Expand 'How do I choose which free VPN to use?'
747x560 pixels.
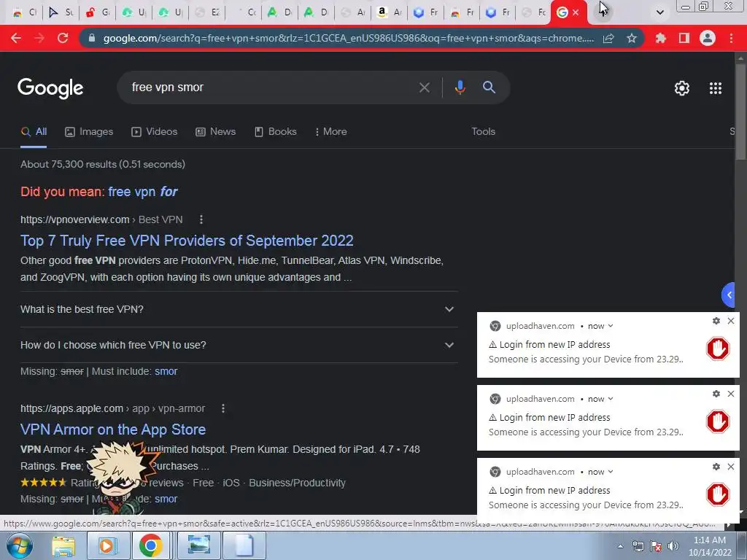239,345
